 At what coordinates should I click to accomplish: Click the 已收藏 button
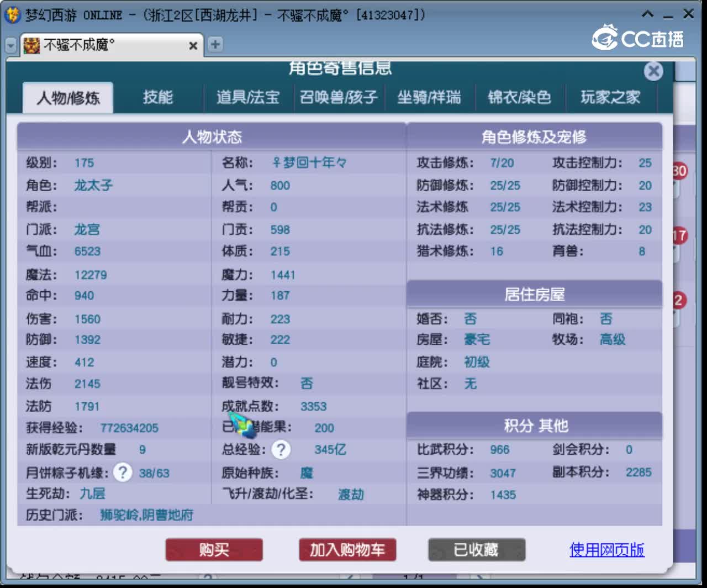point(477,550)
